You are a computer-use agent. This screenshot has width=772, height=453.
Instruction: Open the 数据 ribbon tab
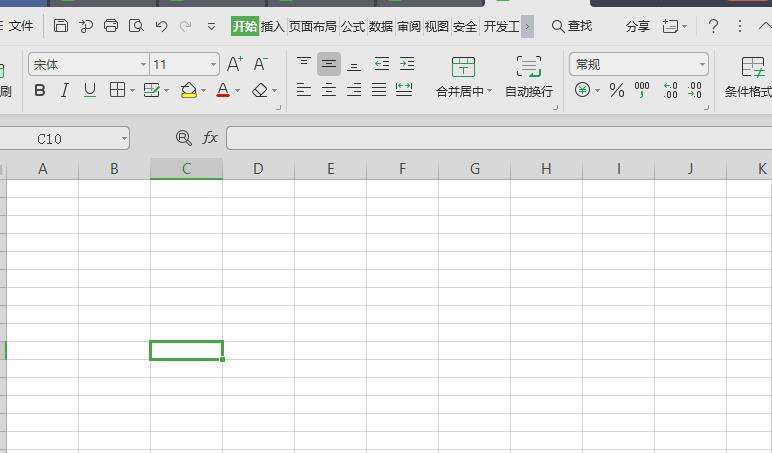381,26
